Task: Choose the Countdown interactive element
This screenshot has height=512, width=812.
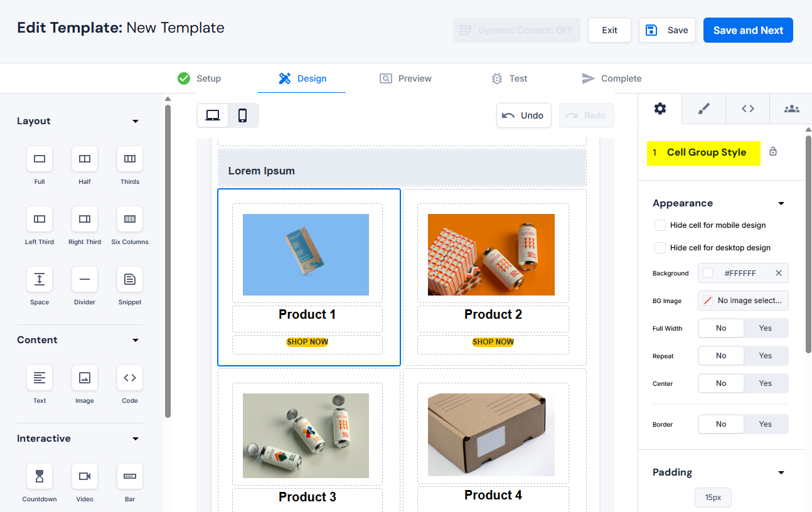Action: pyautogui.click(x=40, y=477)
